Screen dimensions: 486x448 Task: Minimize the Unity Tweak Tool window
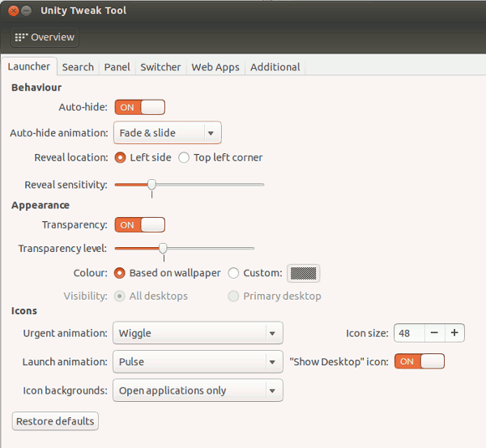27,11
